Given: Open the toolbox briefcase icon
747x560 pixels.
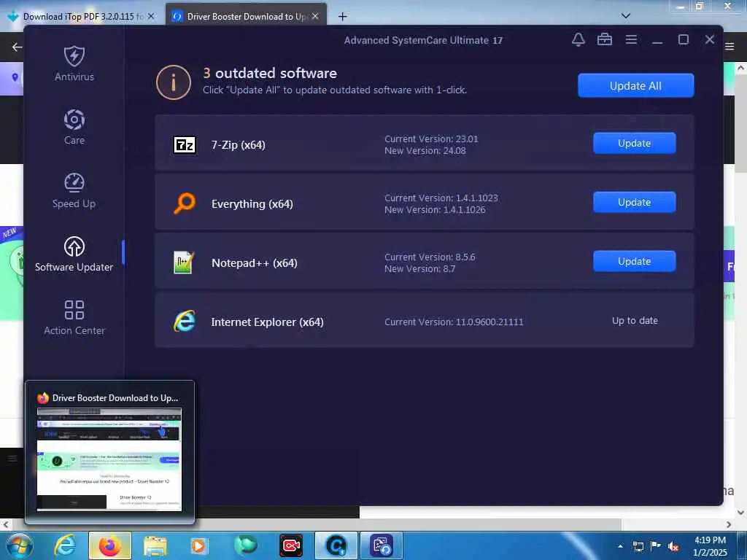Looking at the screenshot, I should point(605,39).
